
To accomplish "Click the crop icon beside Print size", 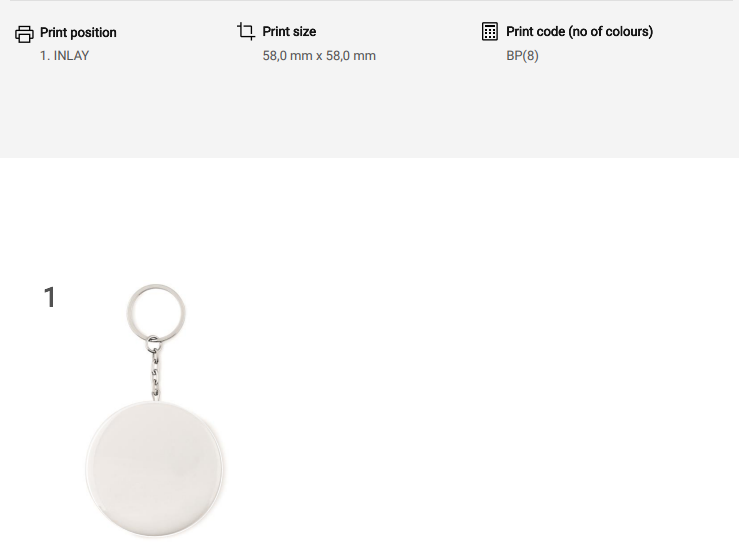I will [x=246, y=32].
